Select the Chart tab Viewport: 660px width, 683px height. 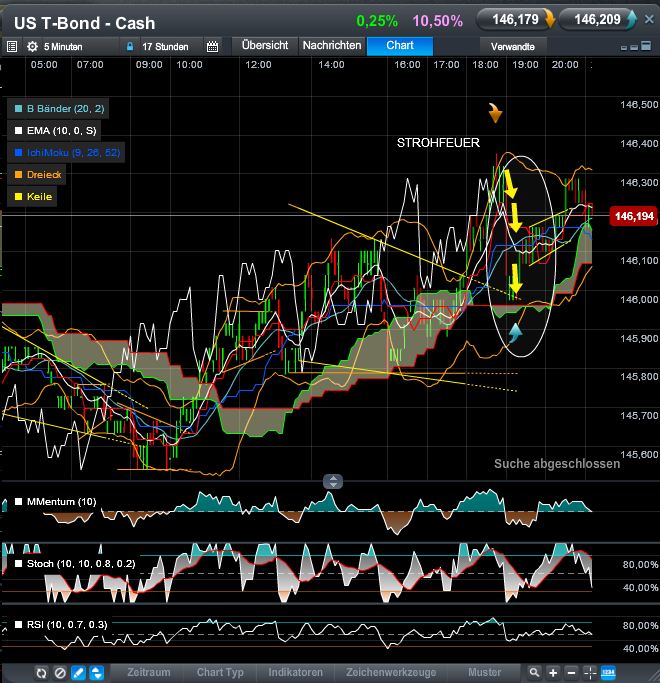point(400,46)
